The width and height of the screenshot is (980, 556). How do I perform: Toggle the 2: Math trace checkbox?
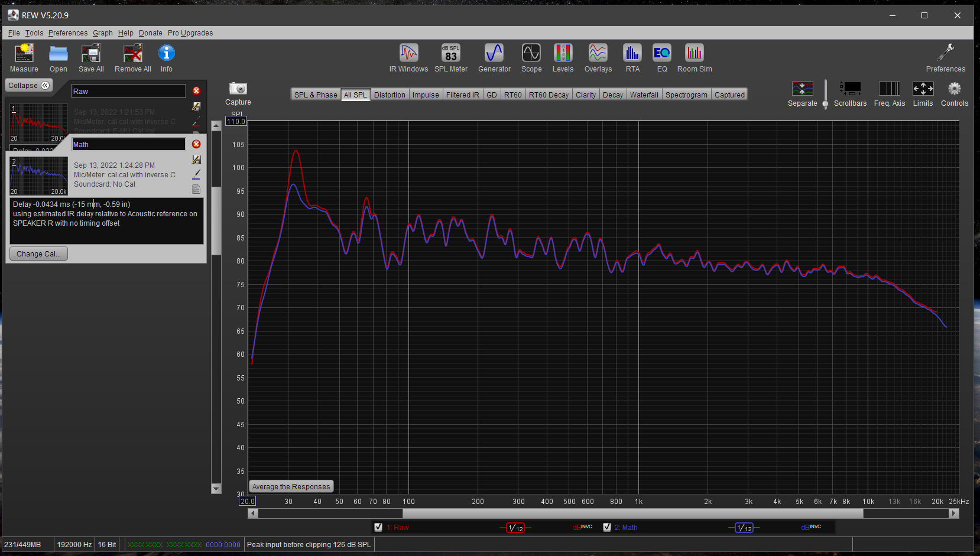tap(607, 527)
